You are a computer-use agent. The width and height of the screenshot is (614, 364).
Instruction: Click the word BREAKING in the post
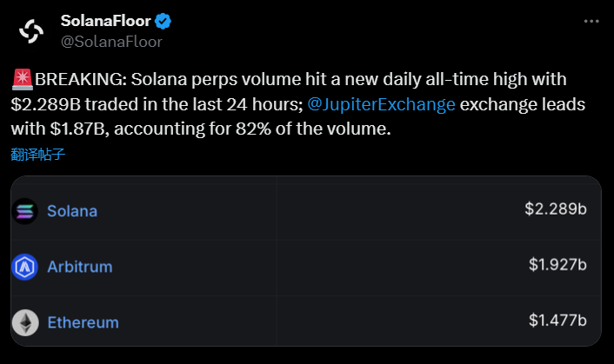click(x=77, y=80)
